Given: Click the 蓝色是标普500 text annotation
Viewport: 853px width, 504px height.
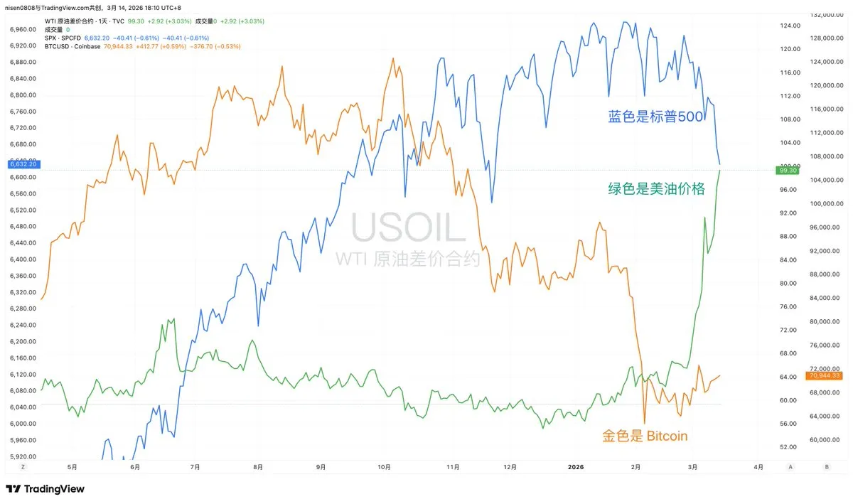Looking at the screenshot, I should click(655, 117).
